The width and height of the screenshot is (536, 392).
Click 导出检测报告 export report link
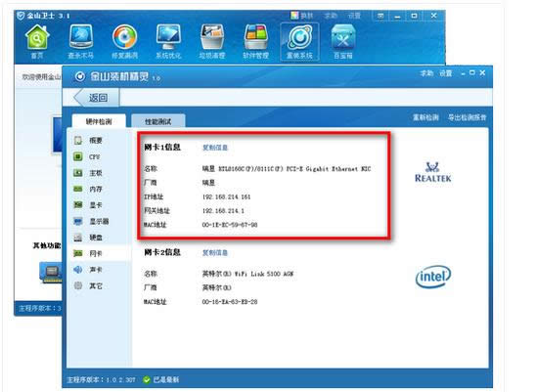point(467,117)
